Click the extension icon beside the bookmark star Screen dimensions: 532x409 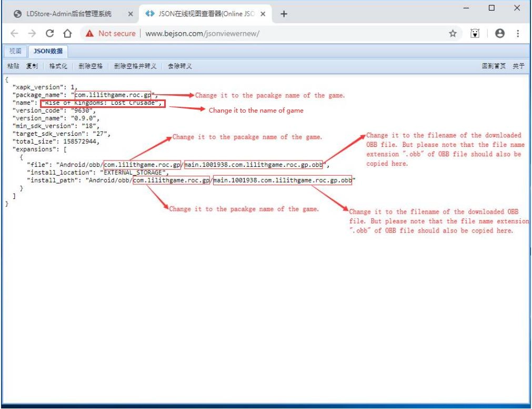(476, 34)
